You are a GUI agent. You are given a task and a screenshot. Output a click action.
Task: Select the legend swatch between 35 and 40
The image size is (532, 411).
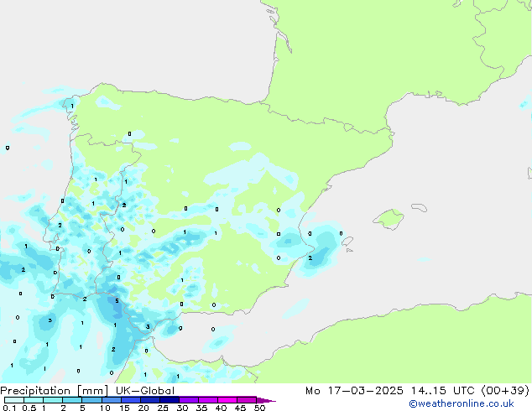pos(207,400)
